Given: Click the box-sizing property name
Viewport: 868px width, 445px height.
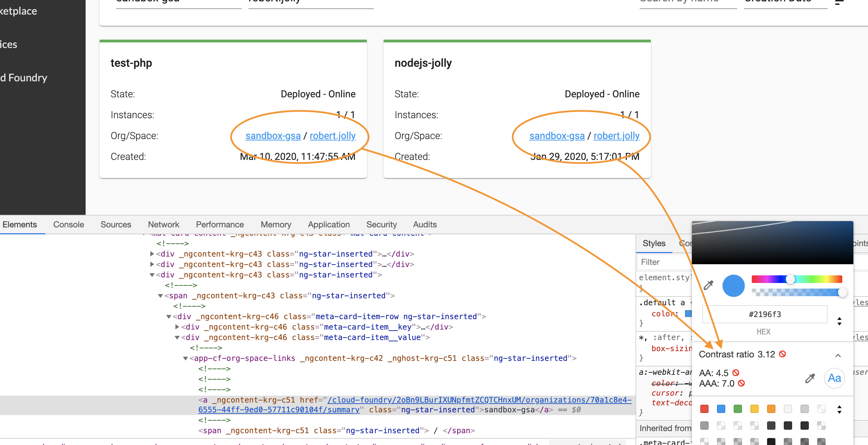Looking at the screenshot, I should point(672,348).
